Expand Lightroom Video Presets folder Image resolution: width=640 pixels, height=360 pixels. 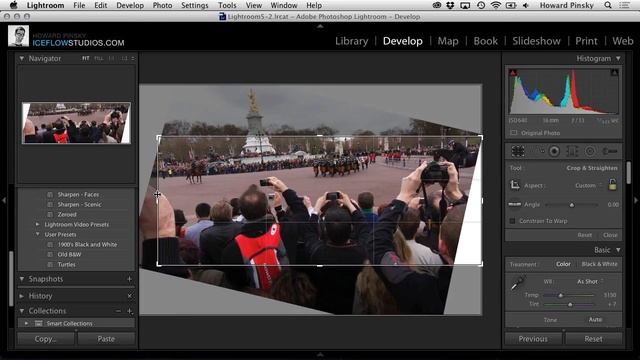pyautogui.click(x=37, y=224)
